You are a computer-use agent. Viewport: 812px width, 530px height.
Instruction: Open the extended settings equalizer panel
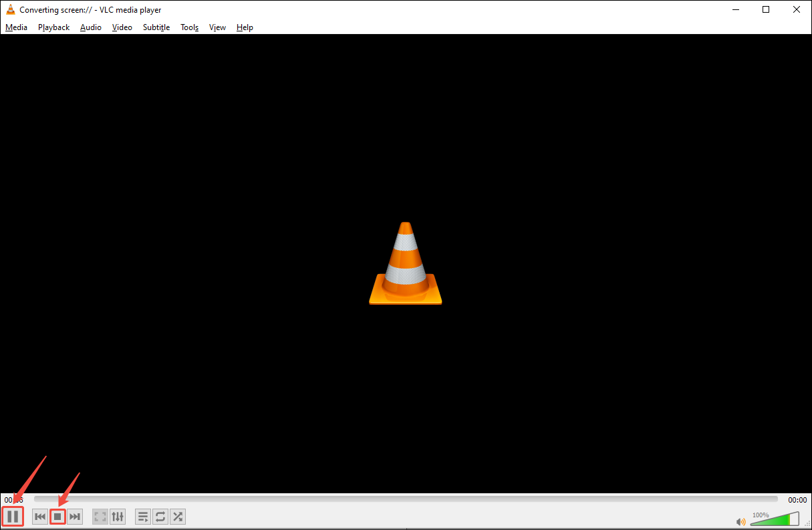(118, 516)
